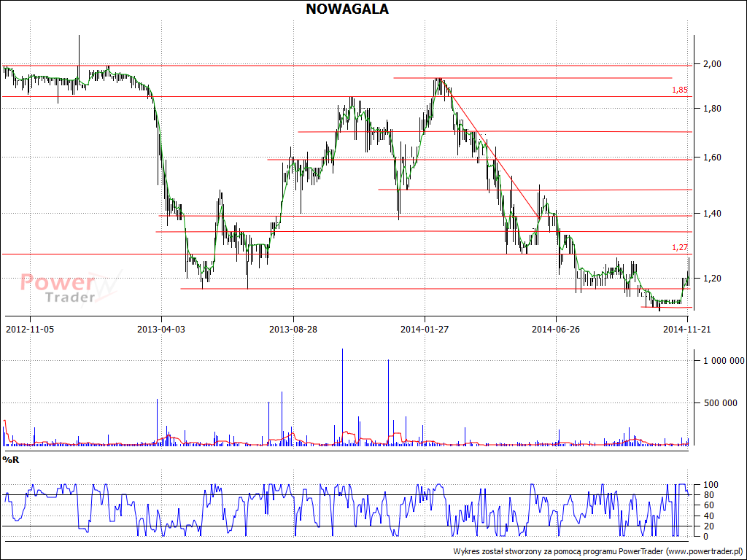Click the 2,00 price axis label
Screen dimensions: 747x560
pyautogui.click(x=712, y=64)
